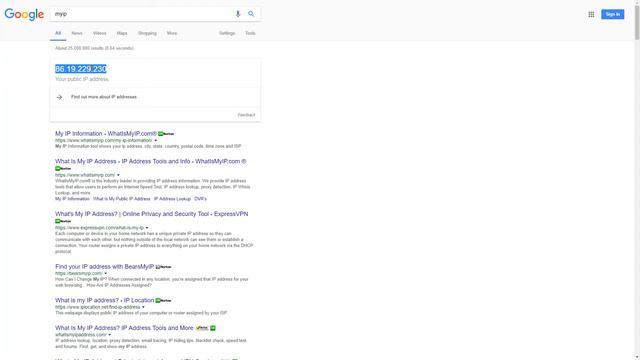The height and width of the screenshot is (360, 640).
Task: Click Norton badge next to IP Location result
Action: tap(163, 300)
